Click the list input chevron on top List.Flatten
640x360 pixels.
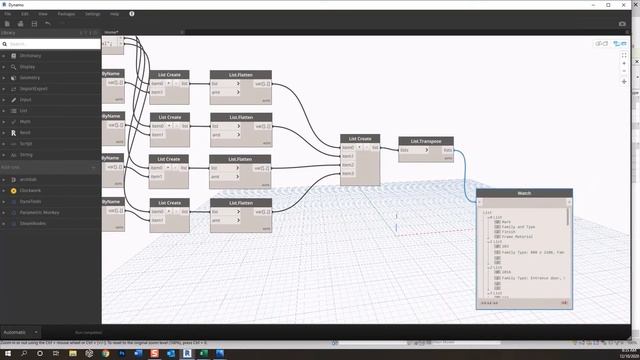click(238, 83)
